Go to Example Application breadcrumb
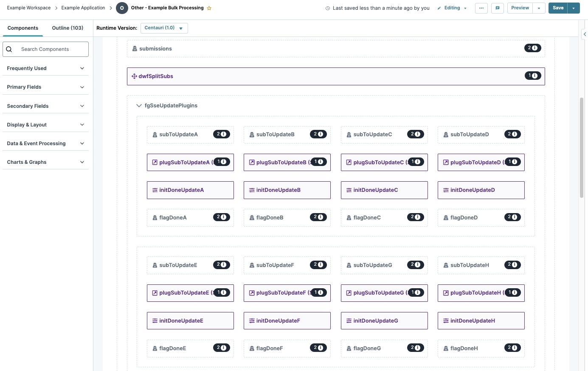The width and height of the screenshot is (588, 371). (x=83, y=8)
